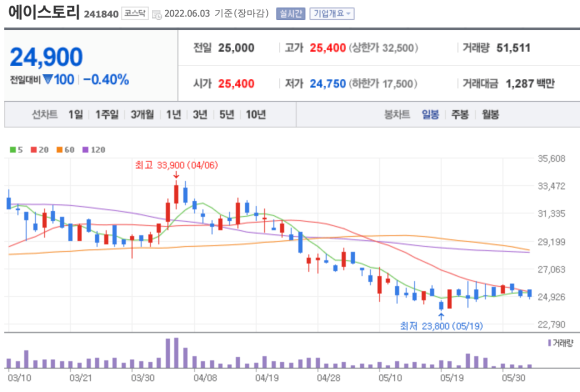Click the 시가 value 25,400

point(236,84)
